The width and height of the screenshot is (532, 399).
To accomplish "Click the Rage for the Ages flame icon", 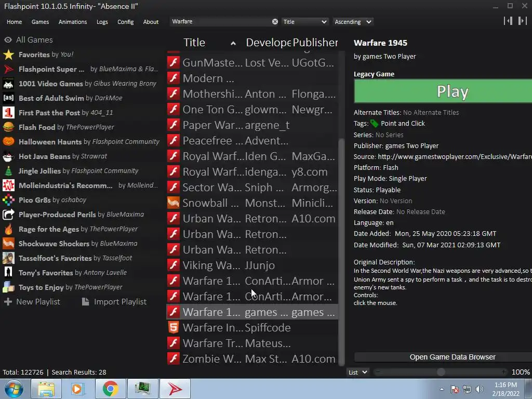I will (8, 229).
